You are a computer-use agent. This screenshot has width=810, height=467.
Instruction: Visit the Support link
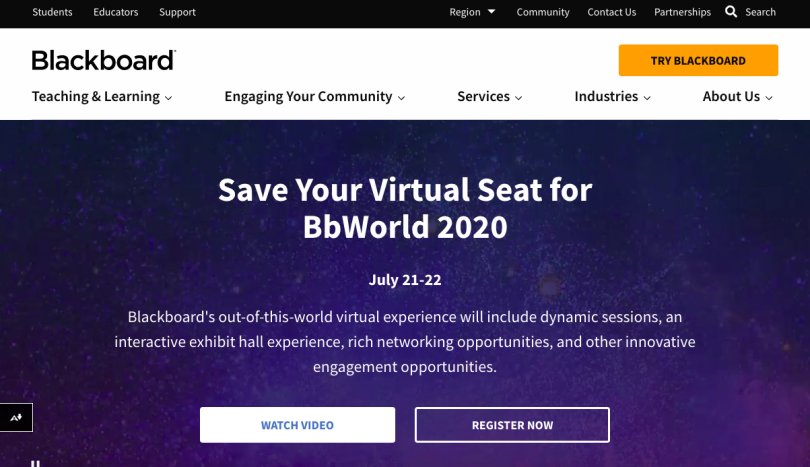point(177,12)
